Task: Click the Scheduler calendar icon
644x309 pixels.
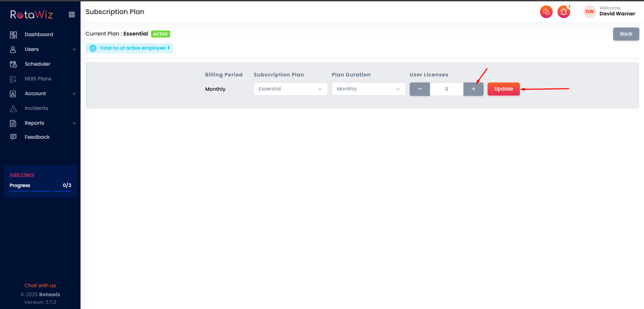Action: [13, 64]
